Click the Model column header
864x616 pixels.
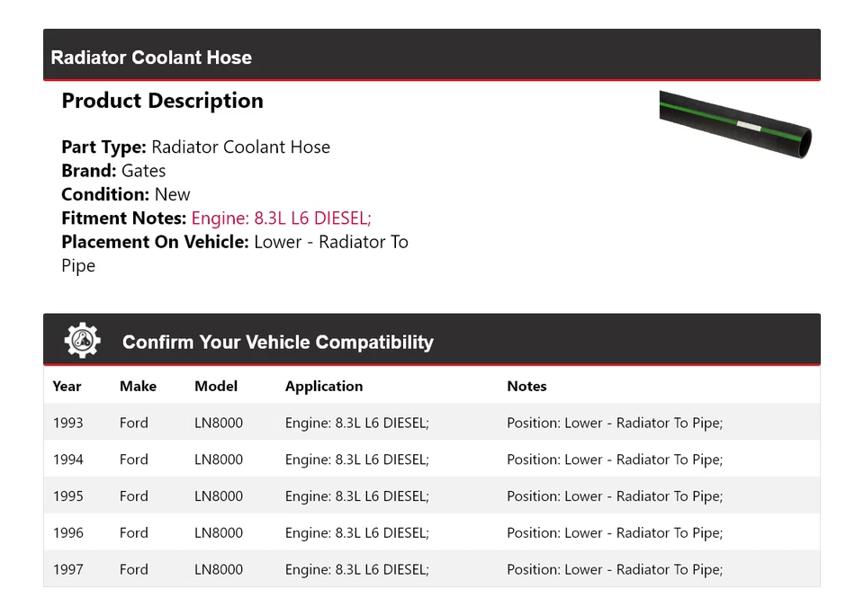click(x=216, y=386)
